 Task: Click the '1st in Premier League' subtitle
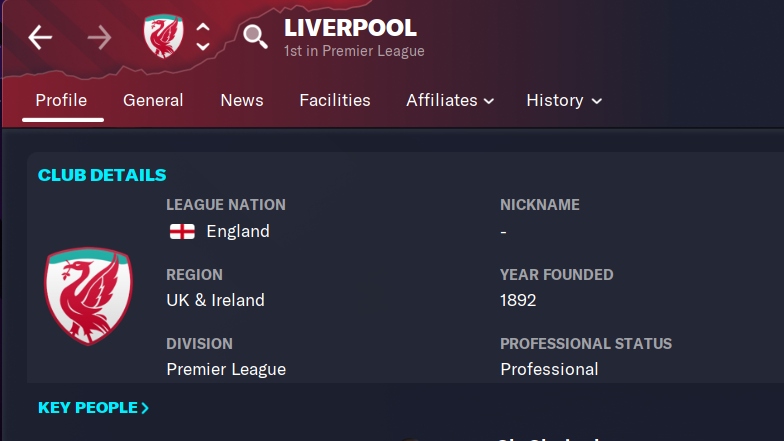tap(354, 51)
